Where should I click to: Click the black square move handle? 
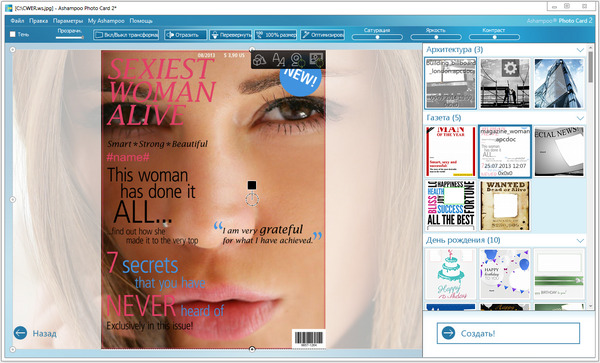[252, 185]
